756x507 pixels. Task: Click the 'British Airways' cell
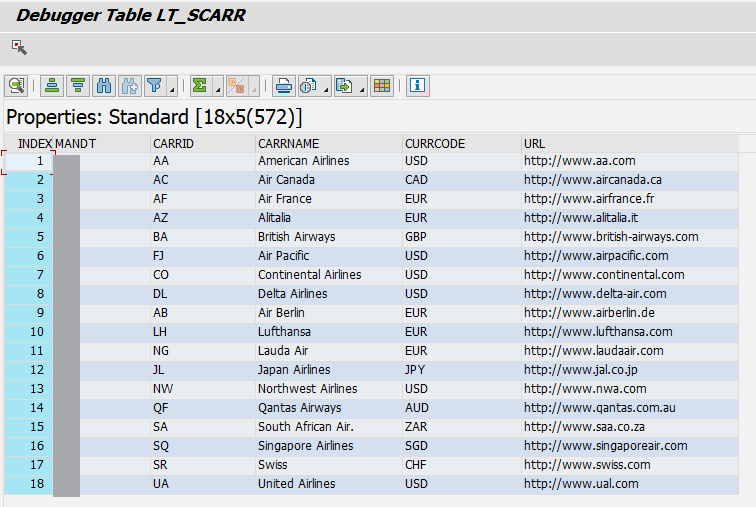(329, 237)
